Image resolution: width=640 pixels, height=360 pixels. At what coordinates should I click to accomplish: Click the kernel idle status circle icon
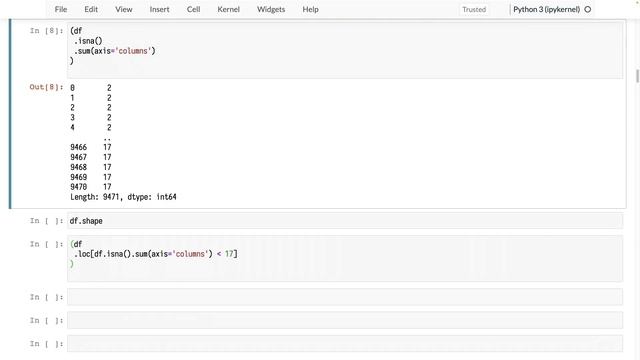(x=588, y=9)
